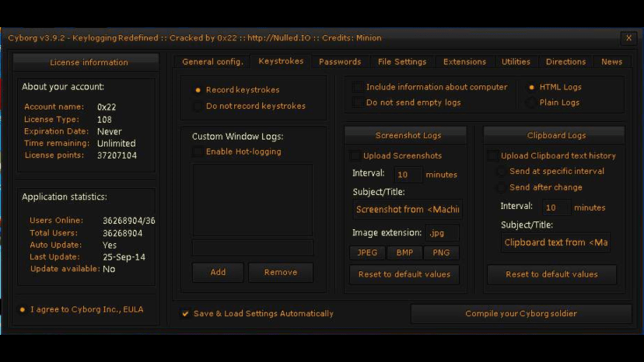
Task: Click the About your account heading
Action: 63,87
